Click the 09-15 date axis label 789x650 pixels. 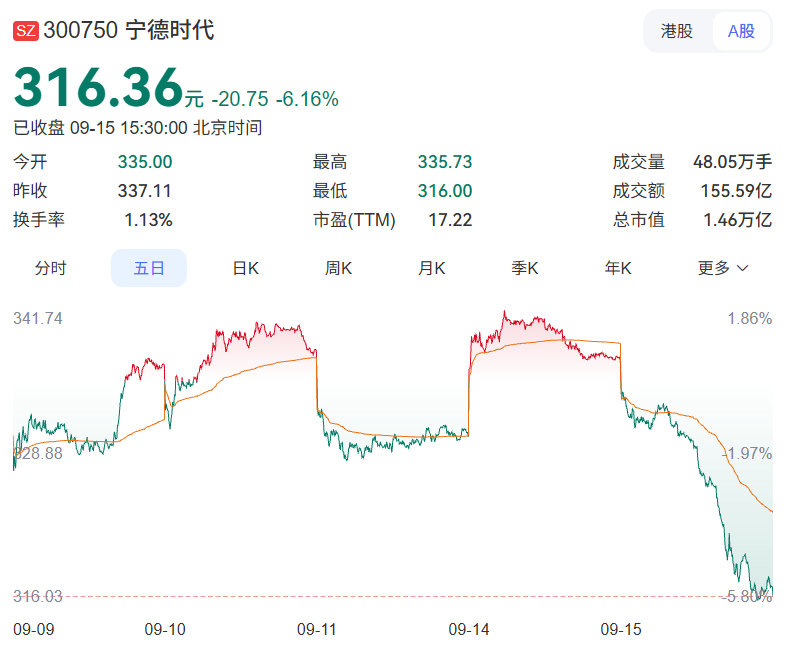click(621, 629)
